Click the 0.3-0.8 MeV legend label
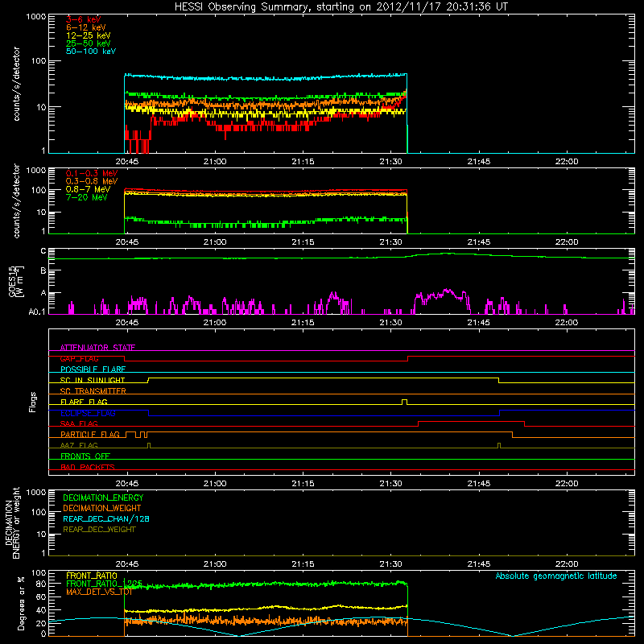The image size is (644, 644). pyautogui.click(x=91, y=181)
